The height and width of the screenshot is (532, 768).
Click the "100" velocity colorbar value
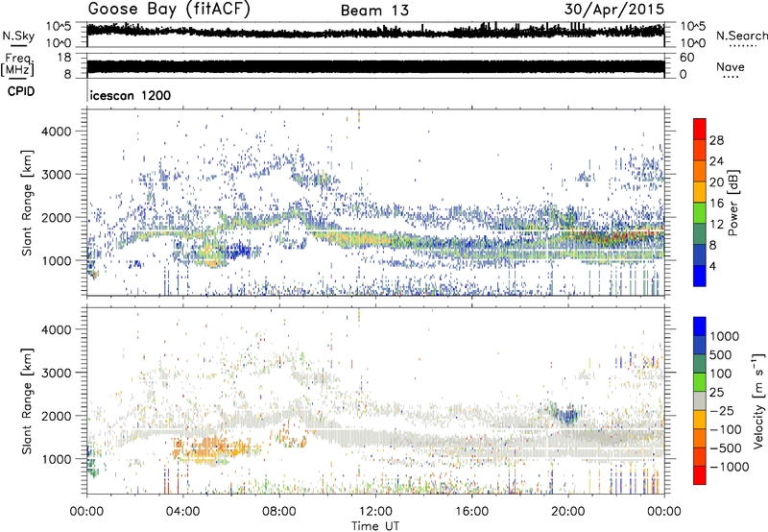click(x=720, y=374)
